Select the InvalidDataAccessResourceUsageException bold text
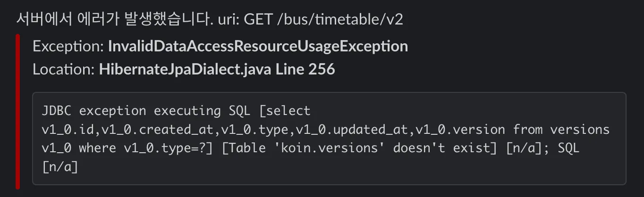The image size is (644, 197). click(258, 46)
